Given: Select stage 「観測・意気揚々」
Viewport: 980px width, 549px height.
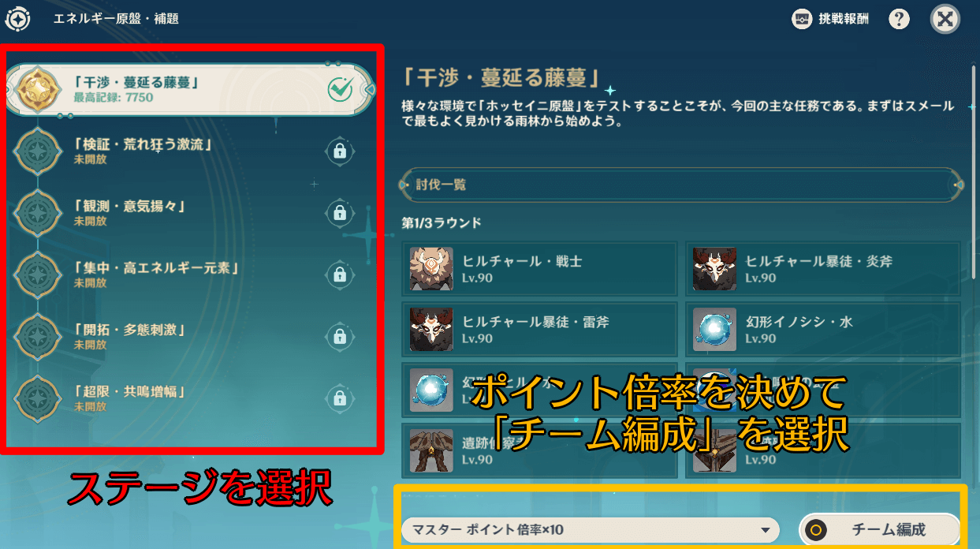Looking at the screenshot, I should pyautogui.click(x=189, y=213).
